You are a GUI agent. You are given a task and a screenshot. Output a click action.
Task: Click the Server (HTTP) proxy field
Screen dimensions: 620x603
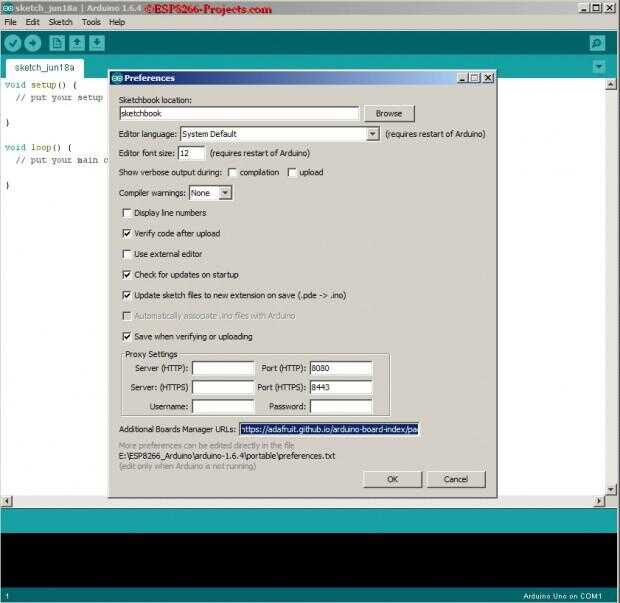point(223,368)
